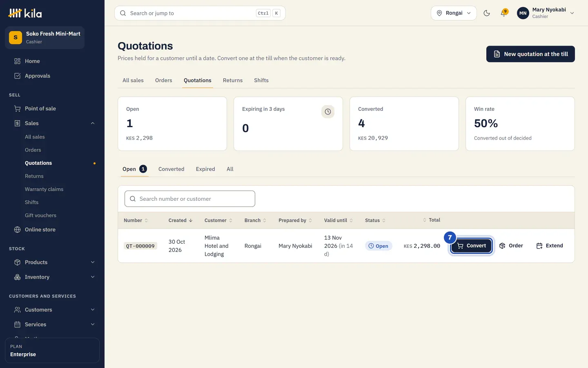588x368 pixels.
Task: Sort by Number column
Action: coord(136,220)
